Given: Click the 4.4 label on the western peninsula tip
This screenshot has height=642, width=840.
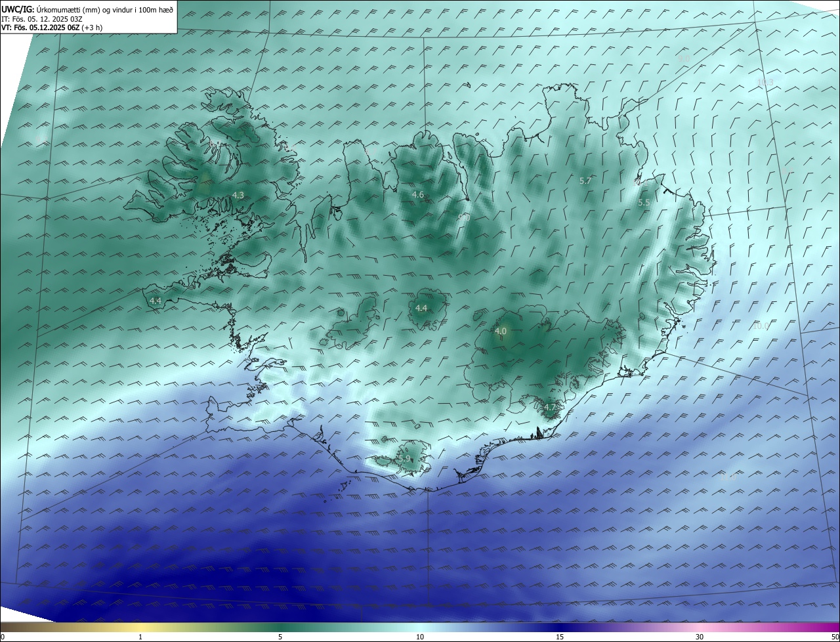Looking at the screenshot, I should pyautogui.click(x=156, y=300).
